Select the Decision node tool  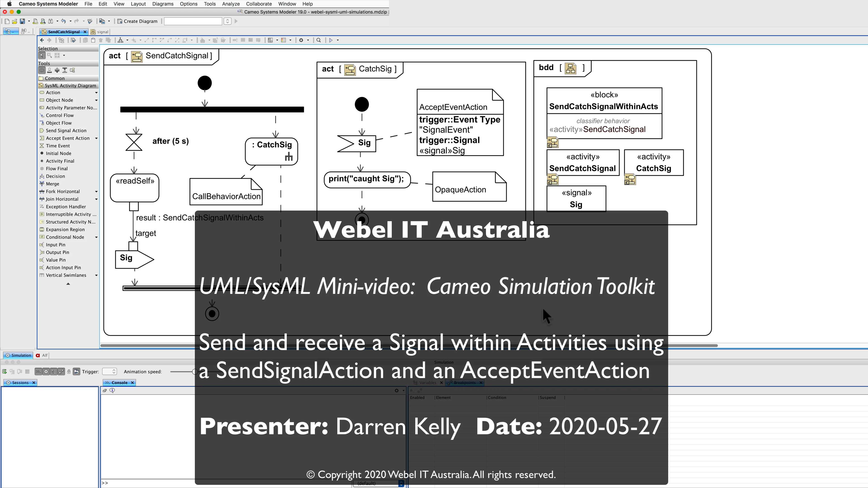[x=55, y=176]
